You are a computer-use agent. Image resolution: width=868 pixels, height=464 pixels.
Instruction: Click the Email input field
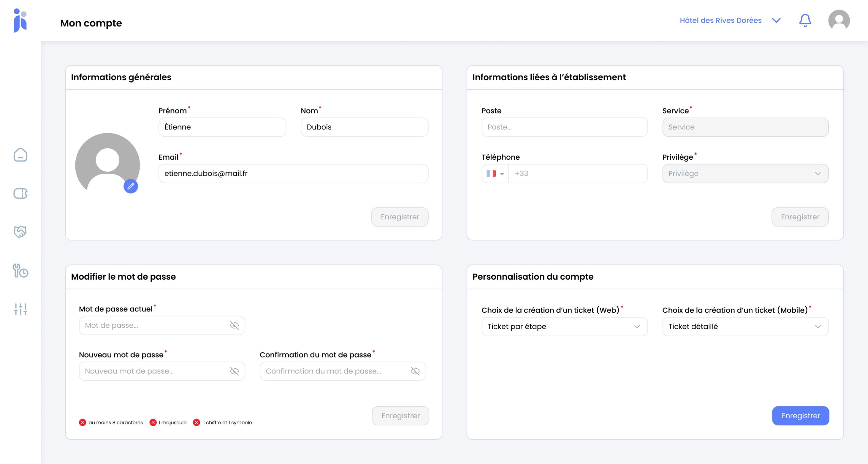pos(293,174)
